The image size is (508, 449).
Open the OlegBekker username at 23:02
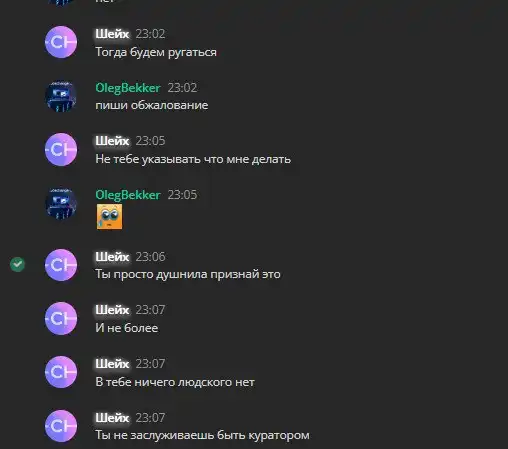tap(128, 88)
